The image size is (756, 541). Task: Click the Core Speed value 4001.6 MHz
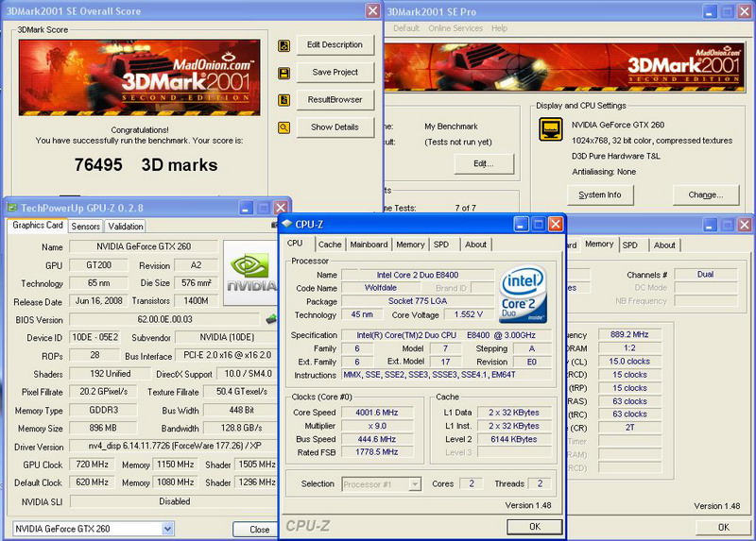coord(377,413)
